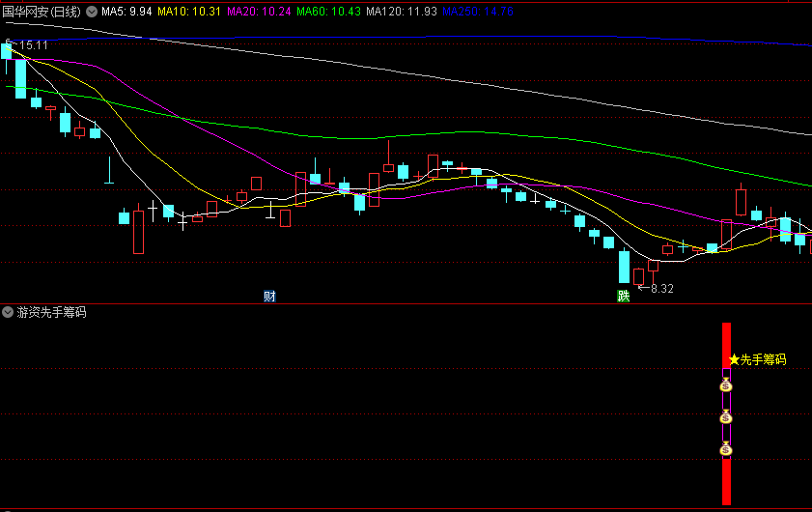Click the green MA60: 10.43 label
The width and height of the screenshot is (812, 512).
(x=328, y=12)
